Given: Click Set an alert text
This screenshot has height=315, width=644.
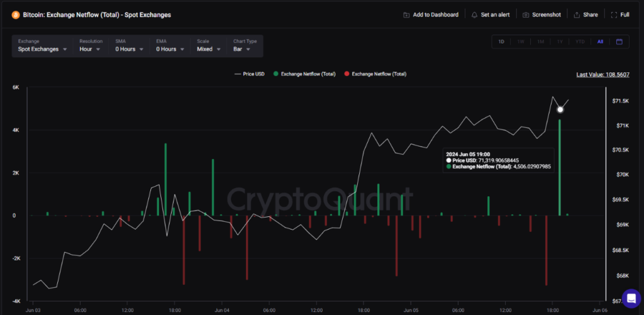Looking at the screenshot, I should pos(496,15).
